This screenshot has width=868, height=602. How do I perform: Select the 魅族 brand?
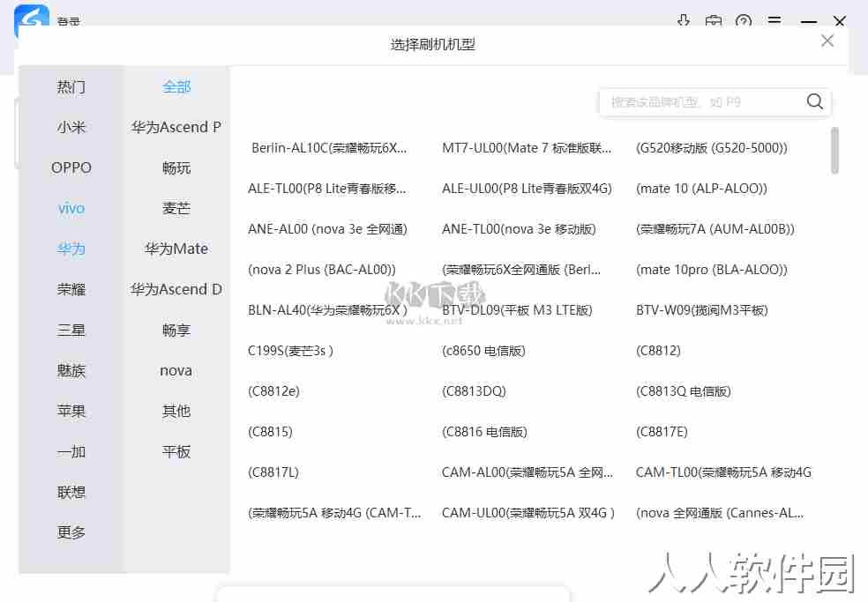pos(71,371)
